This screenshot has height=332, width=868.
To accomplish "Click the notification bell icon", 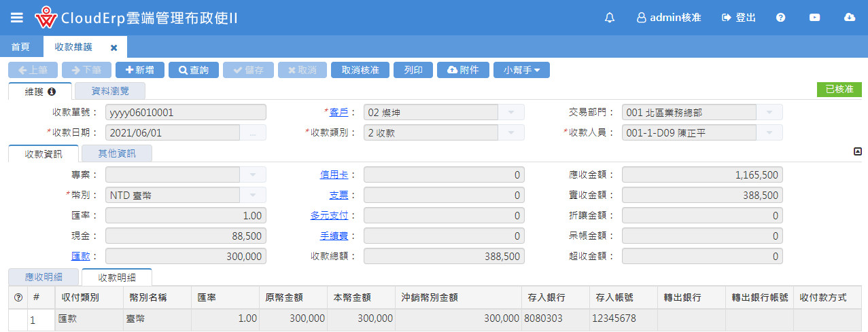I will click(609, 18).
